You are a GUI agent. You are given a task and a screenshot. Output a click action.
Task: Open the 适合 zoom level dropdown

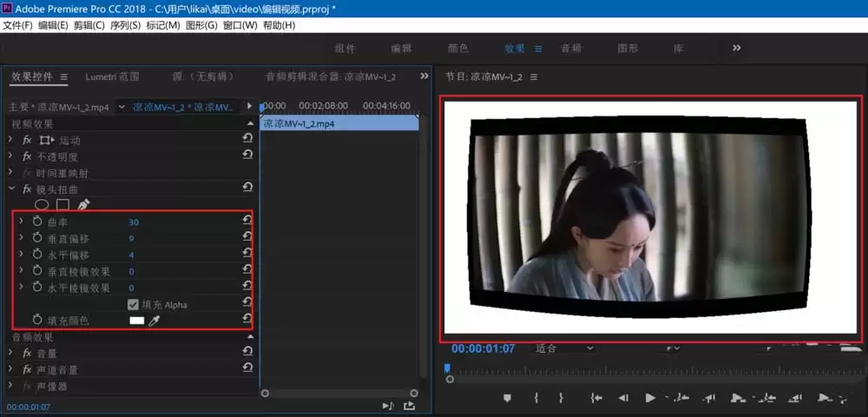(x=564, y=348)
